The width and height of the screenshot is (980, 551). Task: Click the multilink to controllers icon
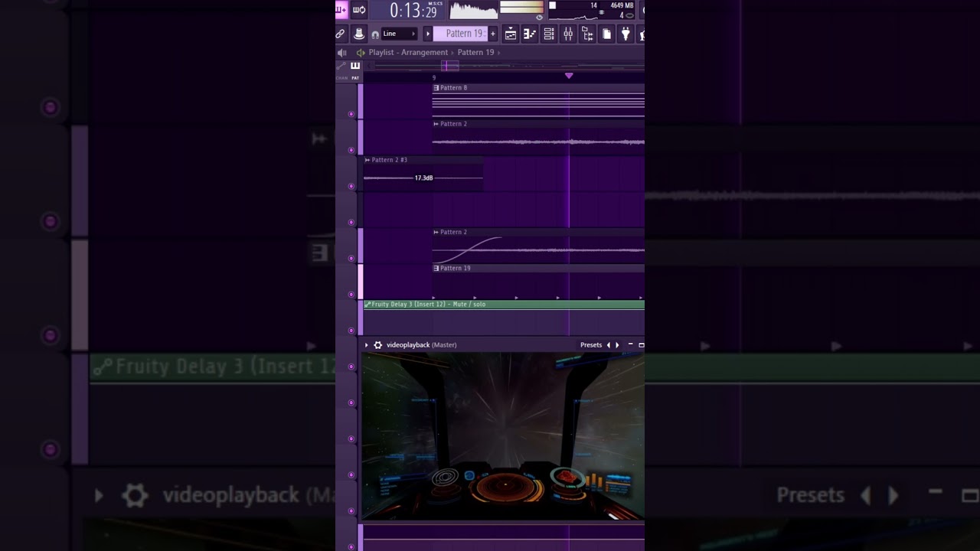341,34
